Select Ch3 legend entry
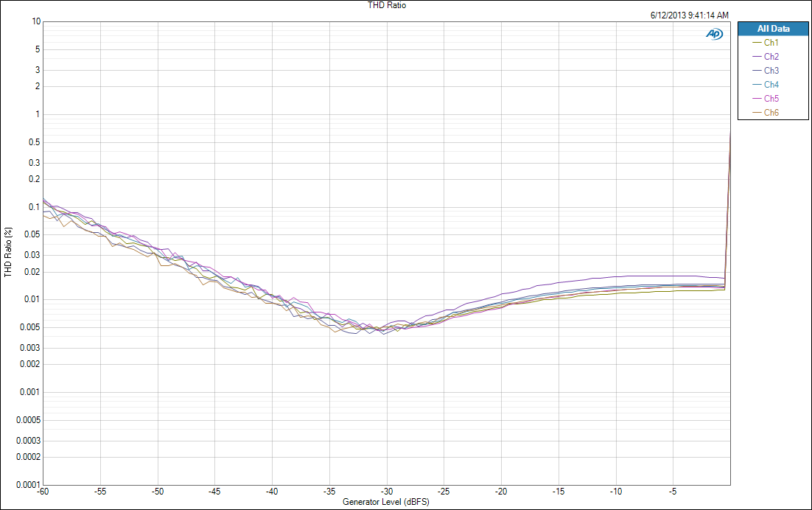This screenshot has height=510, width=812. (766, 71)
